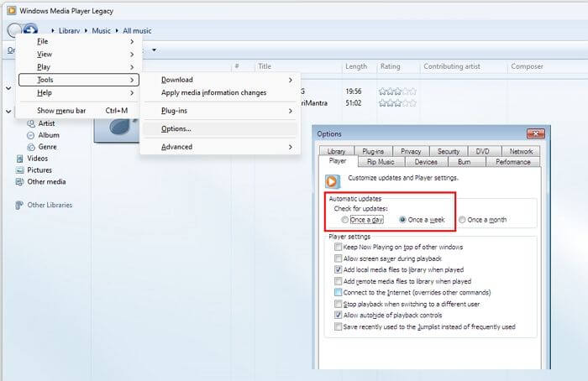This screenshot has width=588, height=381.
Task: Open Other media library icon
Action: point(19,182)
